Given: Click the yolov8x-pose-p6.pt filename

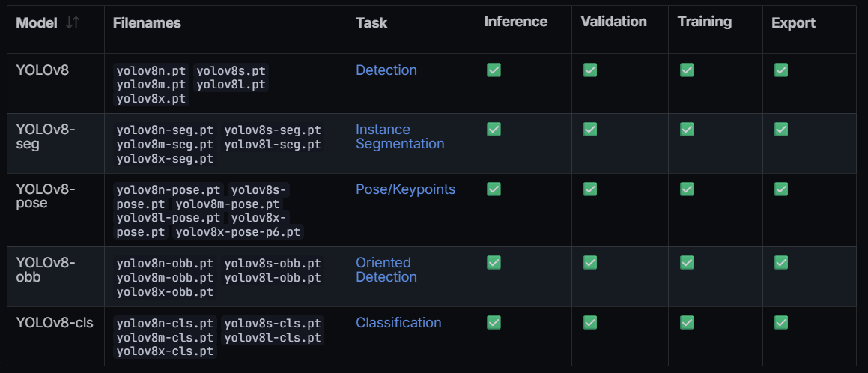Looking at the screenshot, I should (x=238, y=232).
